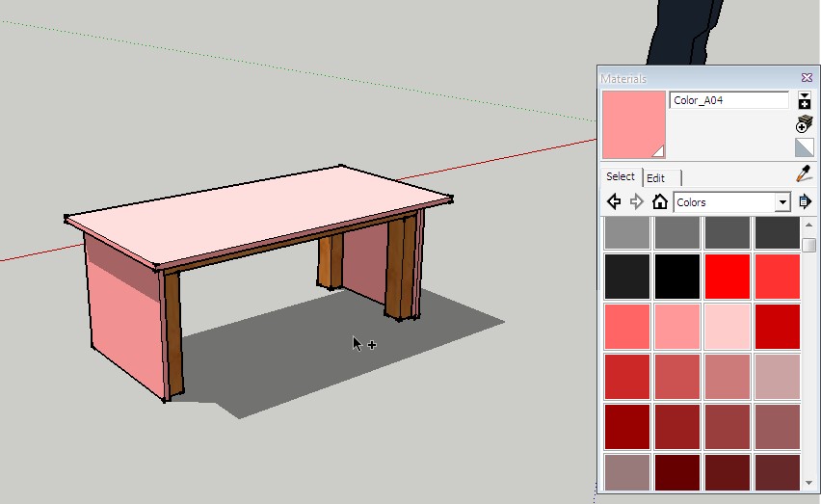Pick the darkest gray swatch in top row

pos(778,233)
